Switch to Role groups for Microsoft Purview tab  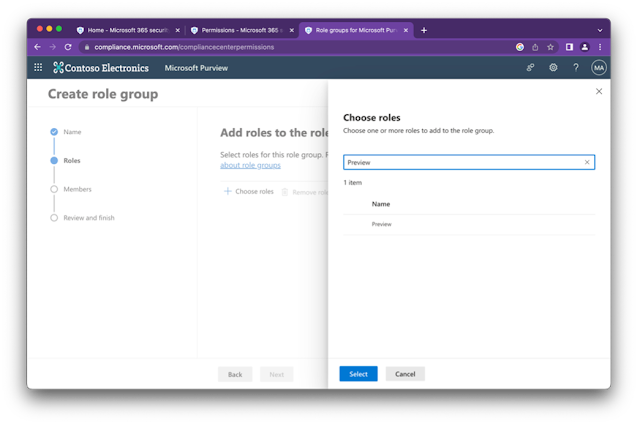coord(356,30)
